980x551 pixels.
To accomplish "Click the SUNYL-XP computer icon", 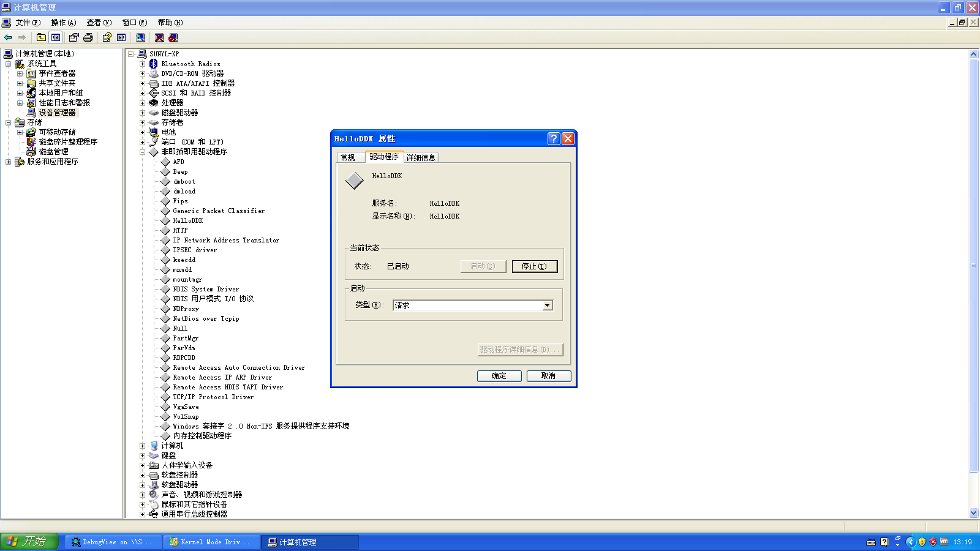I will click(142, 54).
